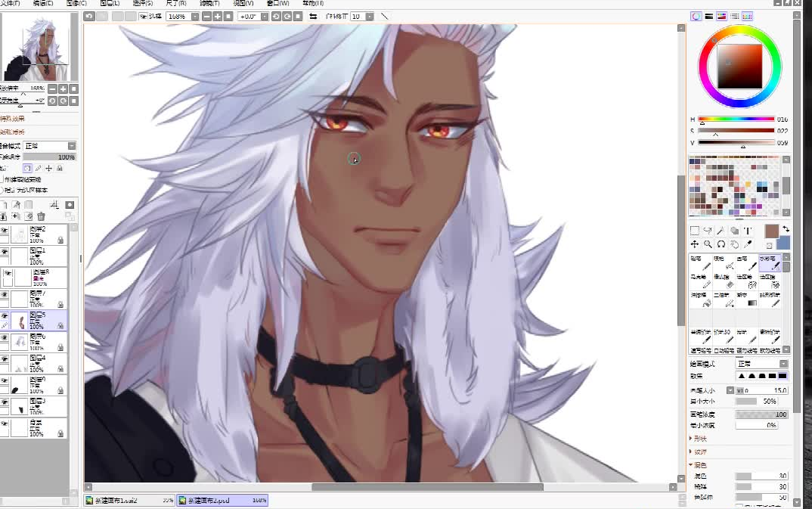
Task: Flip canvas horizontally in top toolbar
Action: coord(313,17)
